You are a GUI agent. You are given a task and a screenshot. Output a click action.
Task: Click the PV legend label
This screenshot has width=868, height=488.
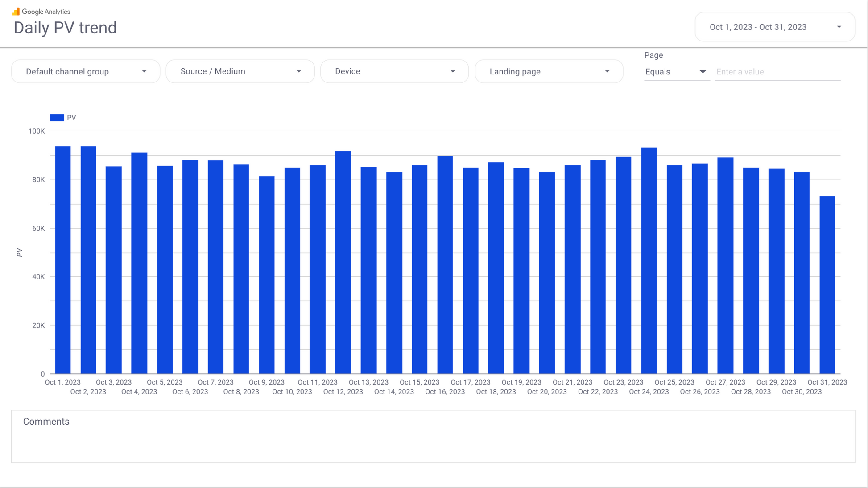[x=71, y=118]
